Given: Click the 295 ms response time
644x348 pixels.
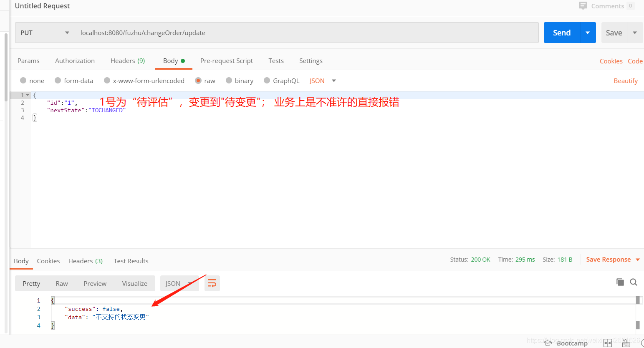Looking at the screenshot, I should tap(525, 260).
